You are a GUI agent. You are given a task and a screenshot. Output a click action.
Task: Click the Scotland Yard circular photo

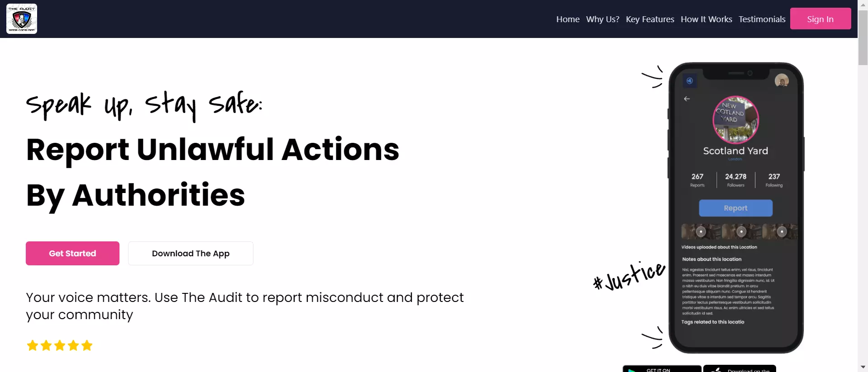[x=736, y=119]
